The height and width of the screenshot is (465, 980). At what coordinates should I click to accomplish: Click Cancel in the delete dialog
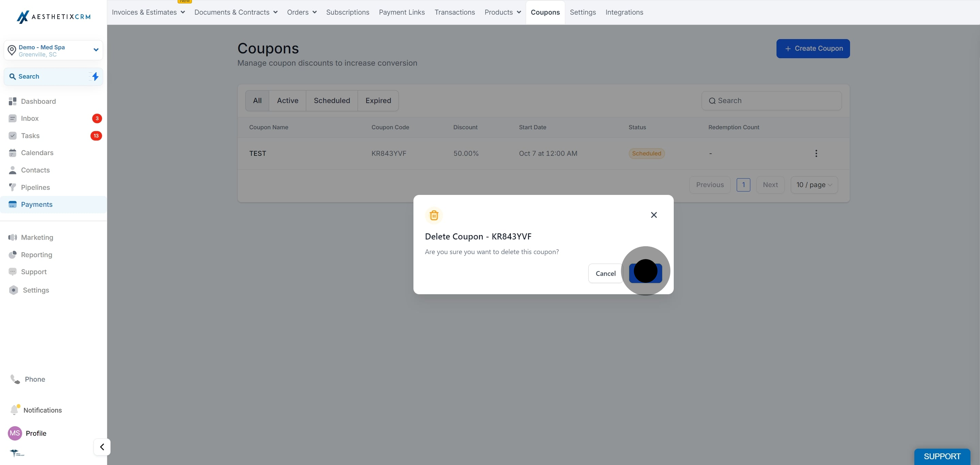605,273
